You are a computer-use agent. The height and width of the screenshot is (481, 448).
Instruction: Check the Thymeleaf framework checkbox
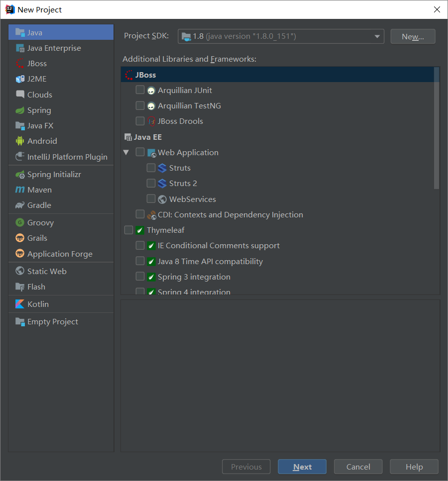(128, 230)
